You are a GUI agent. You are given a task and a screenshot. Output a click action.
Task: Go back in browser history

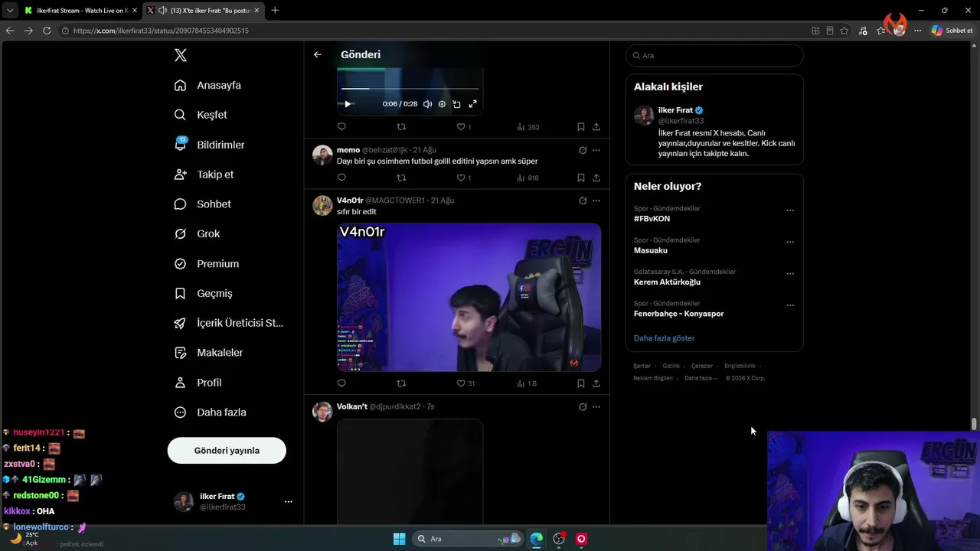click(x=10, y=31)
